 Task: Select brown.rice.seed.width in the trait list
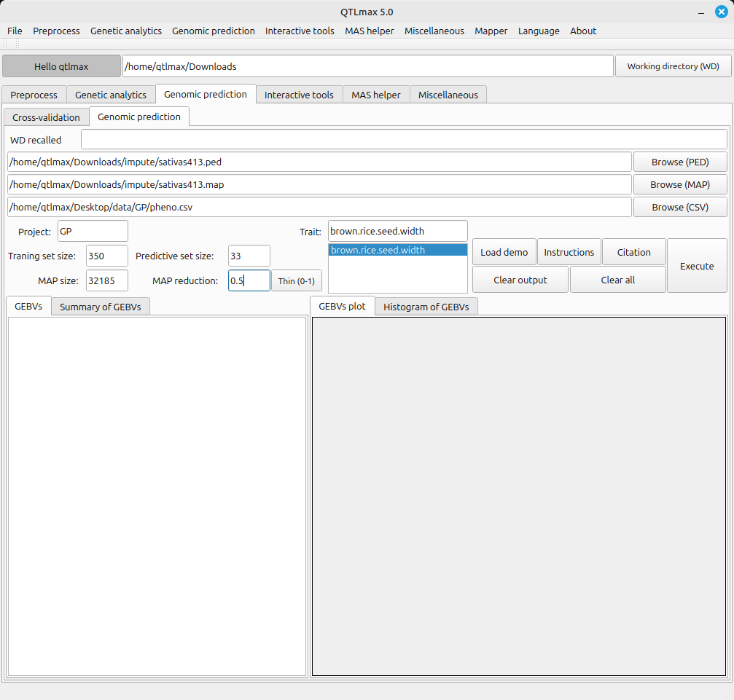[397, 250]
